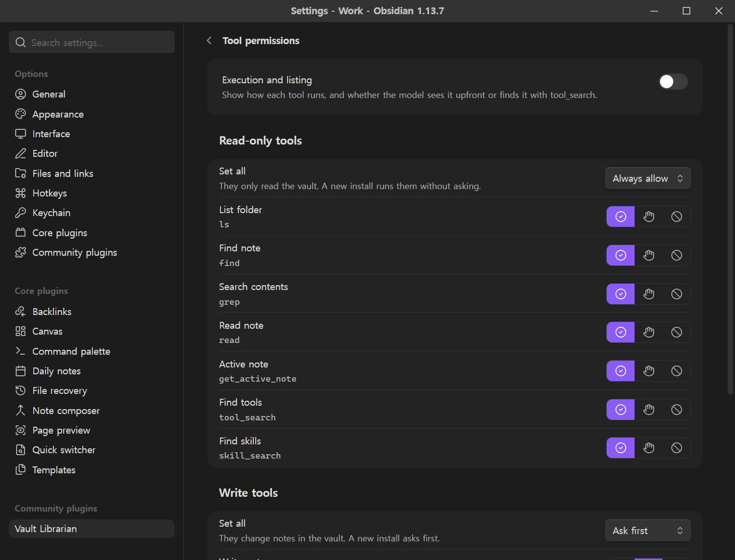Block the Find tools tool_search
735x560 pixels.
click(x=677, y=410)
